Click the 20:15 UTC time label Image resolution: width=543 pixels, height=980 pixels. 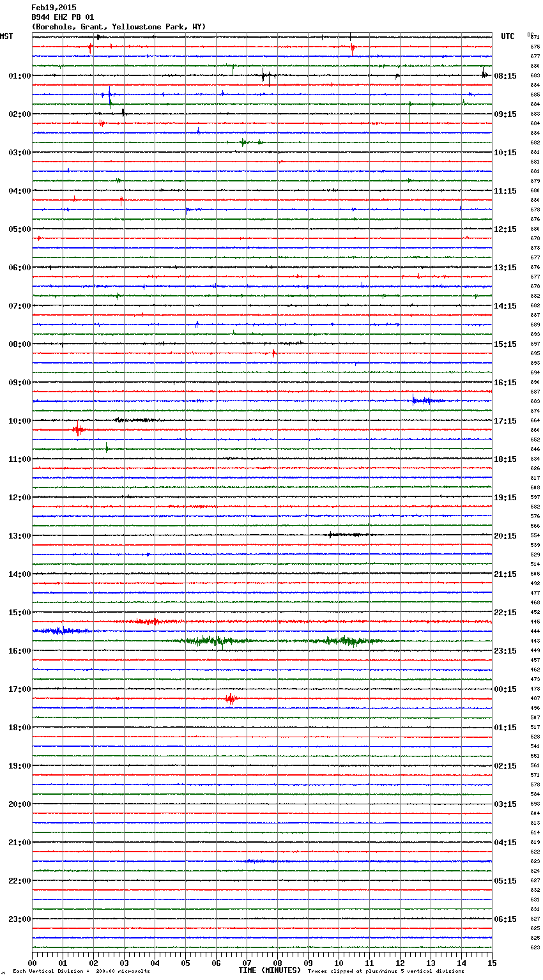click(505, 536)
